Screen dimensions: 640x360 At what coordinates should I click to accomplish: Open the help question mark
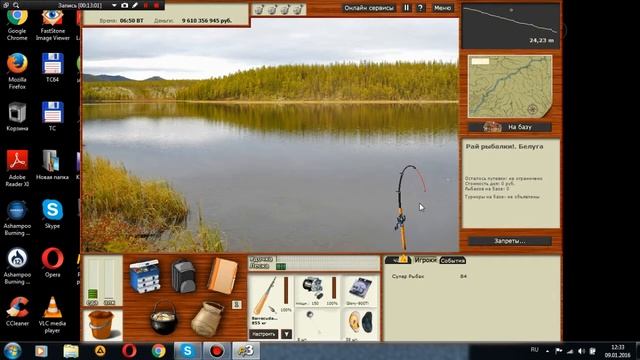(x=421, y=8)
